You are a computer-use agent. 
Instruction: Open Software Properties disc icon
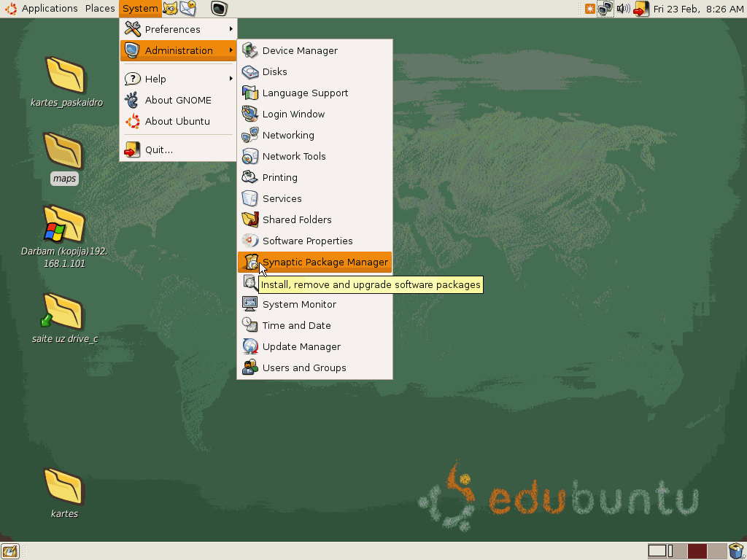[249, 241]
